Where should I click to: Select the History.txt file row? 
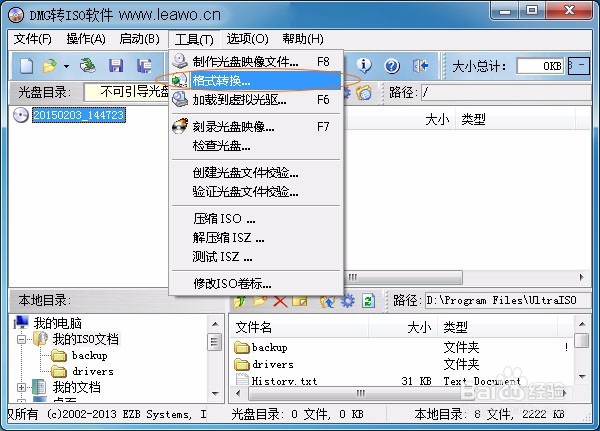click(x=402, y=381)
